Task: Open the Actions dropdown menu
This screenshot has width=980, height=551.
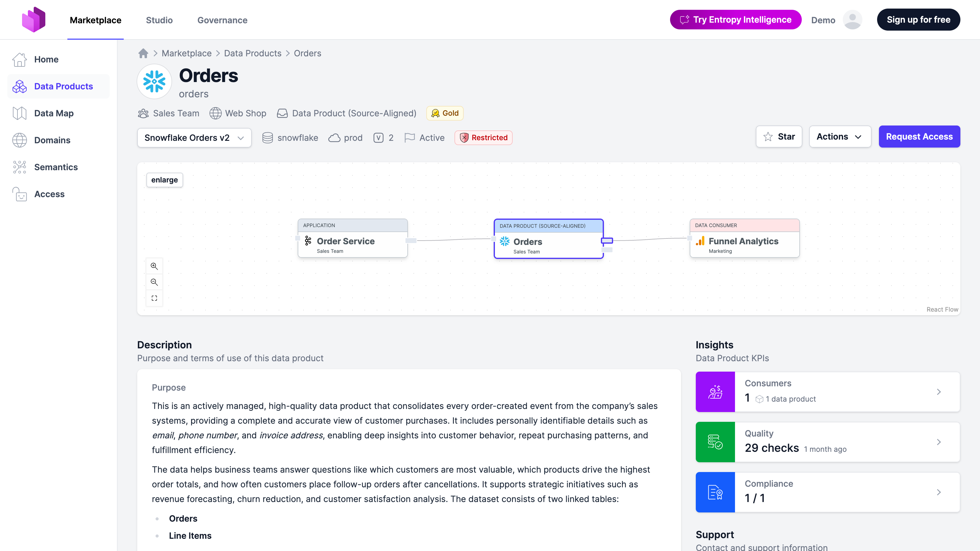Action: point(840,137)
